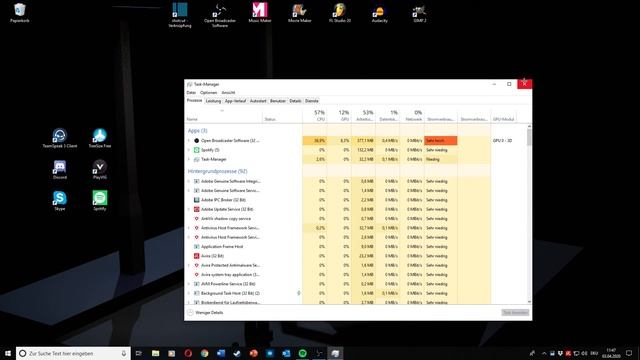Open the PlayVIG desktop icon
The width and height of the screenshot is (640, 360).
click(x=100, y=169)
